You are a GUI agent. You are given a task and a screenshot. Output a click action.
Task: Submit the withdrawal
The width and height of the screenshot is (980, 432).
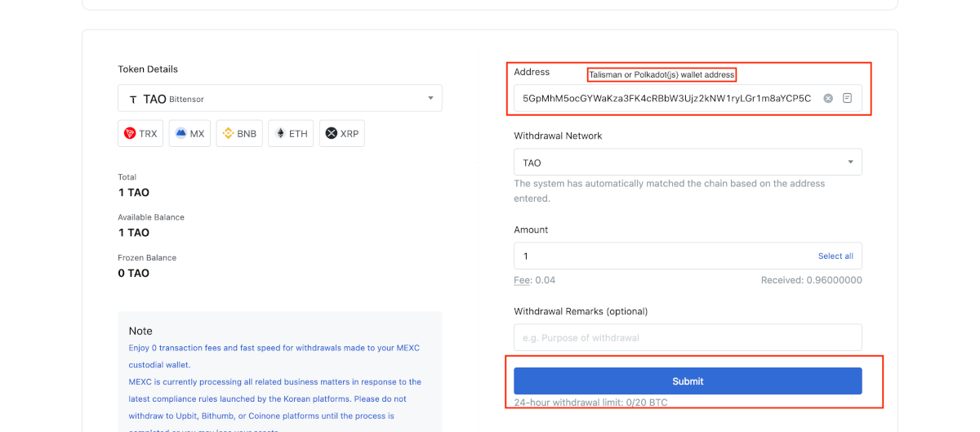coord(688,381)
